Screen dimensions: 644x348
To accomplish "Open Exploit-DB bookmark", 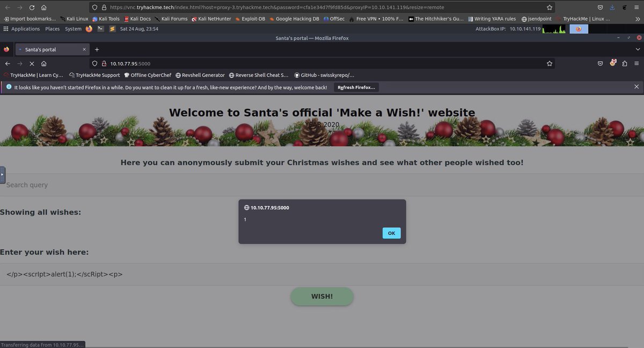I will [x=251, y=19].
